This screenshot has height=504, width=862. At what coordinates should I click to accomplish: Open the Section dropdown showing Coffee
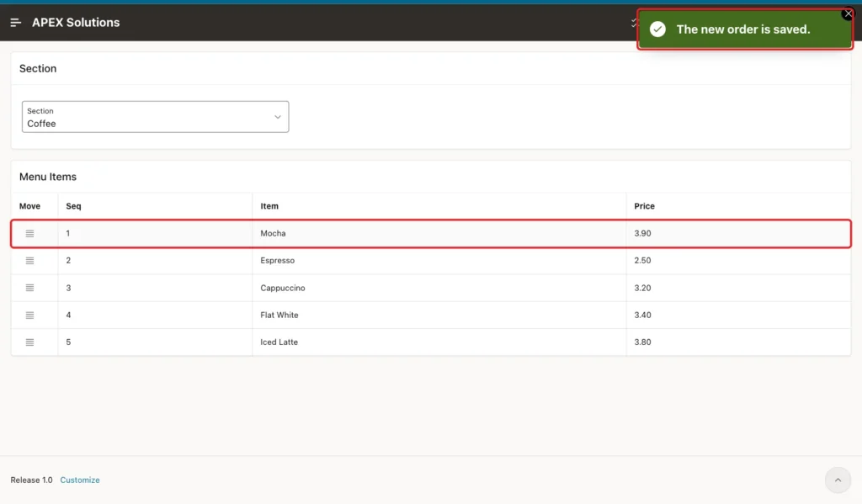pos(155,116)
